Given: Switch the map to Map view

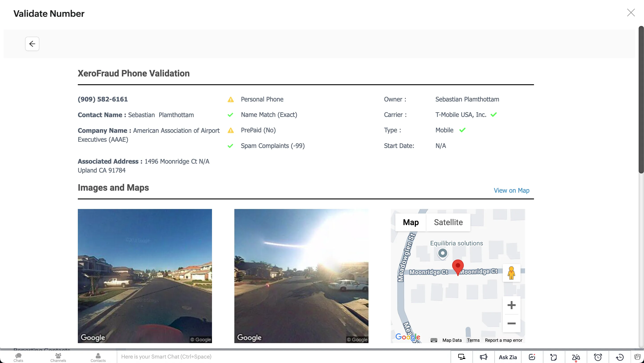Looking at the screenshot, I should tap(411, 222).
